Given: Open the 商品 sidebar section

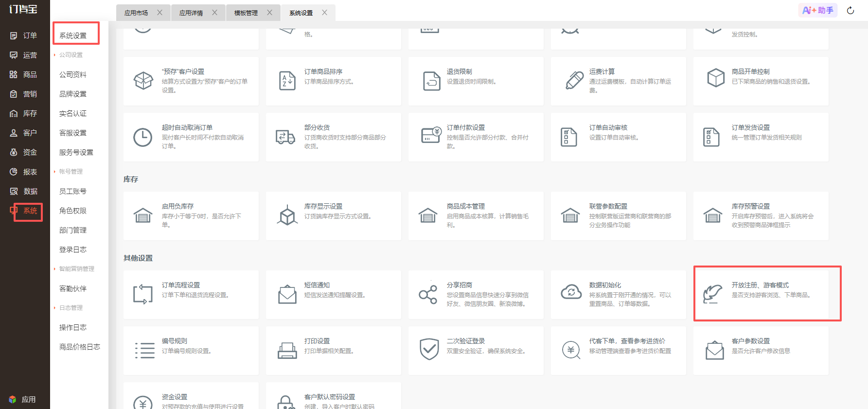Looking at the screenshot, I should pyautogui.click(x=23, y=74).
